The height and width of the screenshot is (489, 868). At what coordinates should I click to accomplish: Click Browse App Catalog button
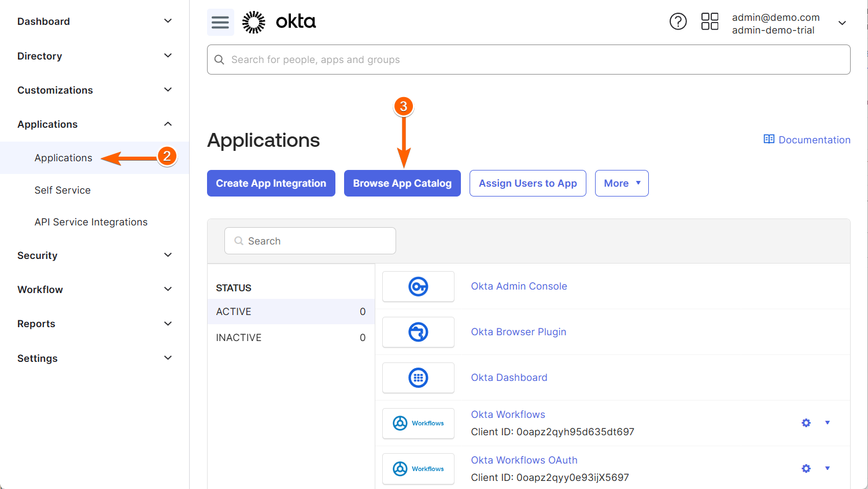coord(402,183)
